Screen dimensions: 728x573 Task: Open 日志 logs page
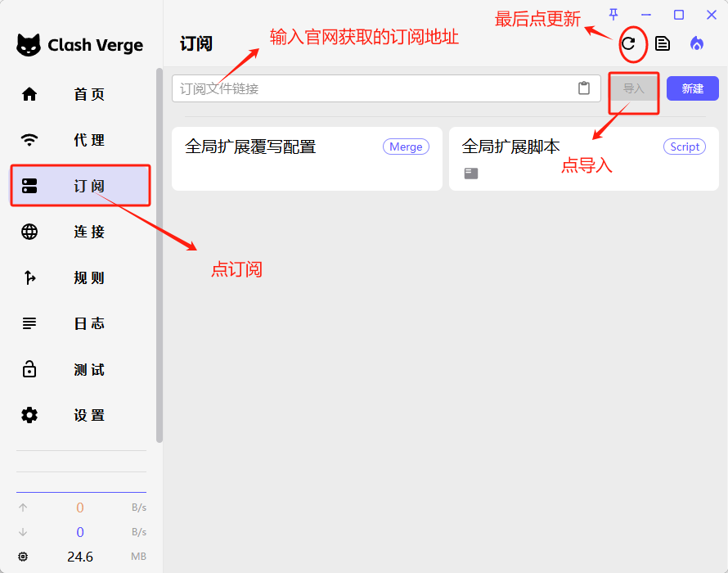tap(80, 323)
